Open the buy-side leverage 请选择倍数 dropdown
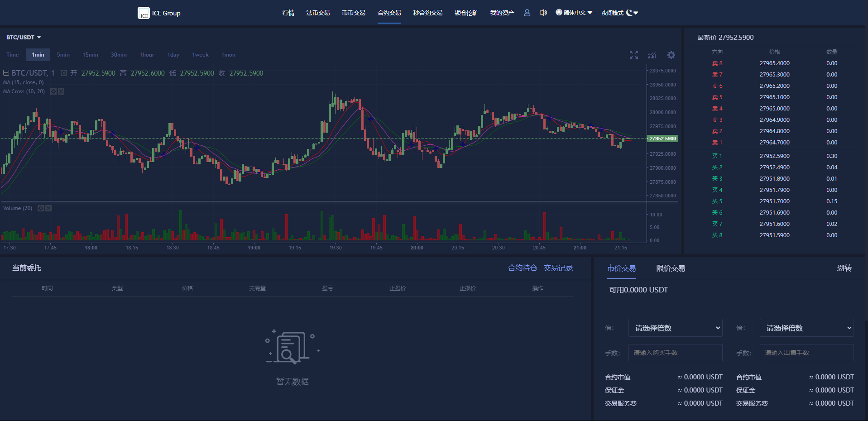The image size is (868, 421). [675, 328]
